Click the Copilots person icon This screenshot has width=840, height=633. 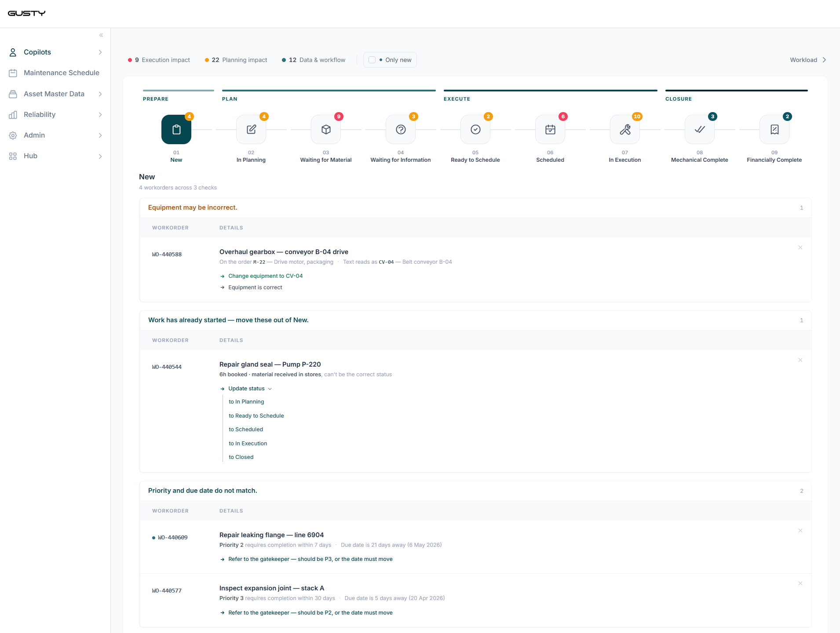(x=13, y=52)
